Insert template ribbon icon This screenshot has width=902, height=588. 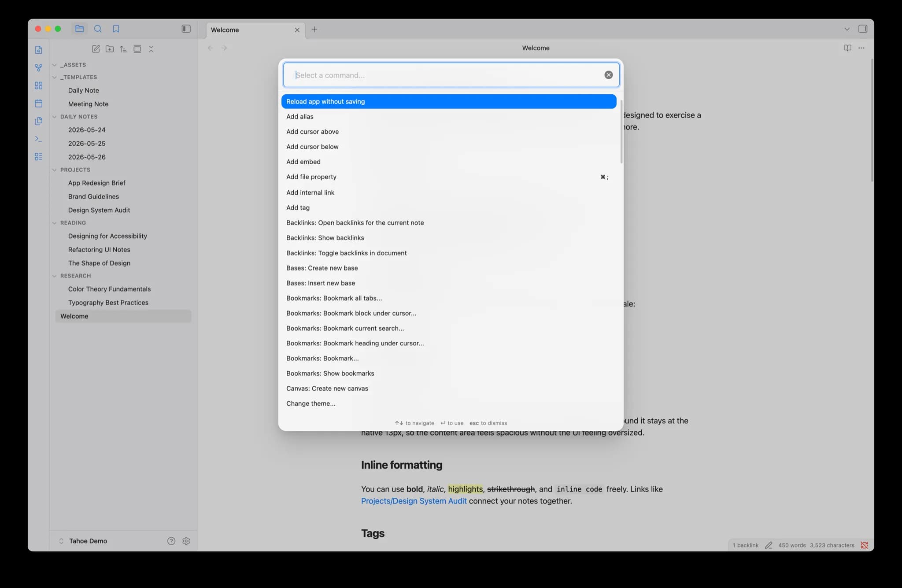pyautogui.click(x=39, y=121)
